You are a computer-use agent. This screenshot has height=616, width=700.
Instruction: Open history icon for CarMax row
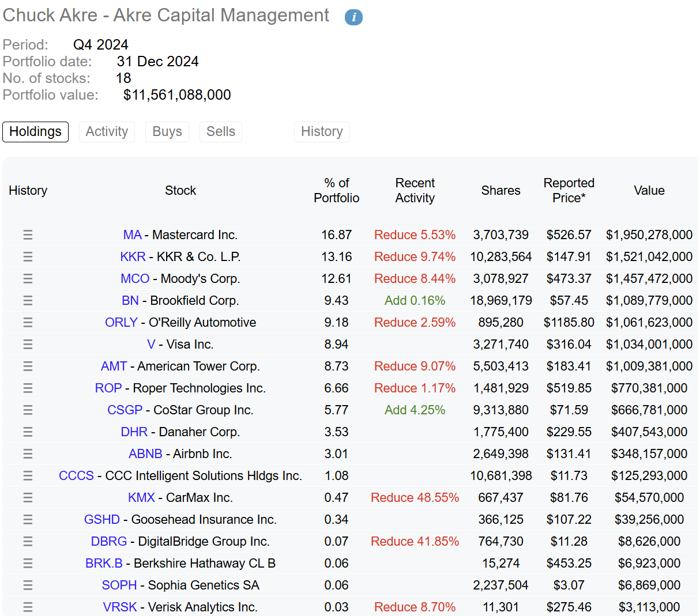coord(28,497)
